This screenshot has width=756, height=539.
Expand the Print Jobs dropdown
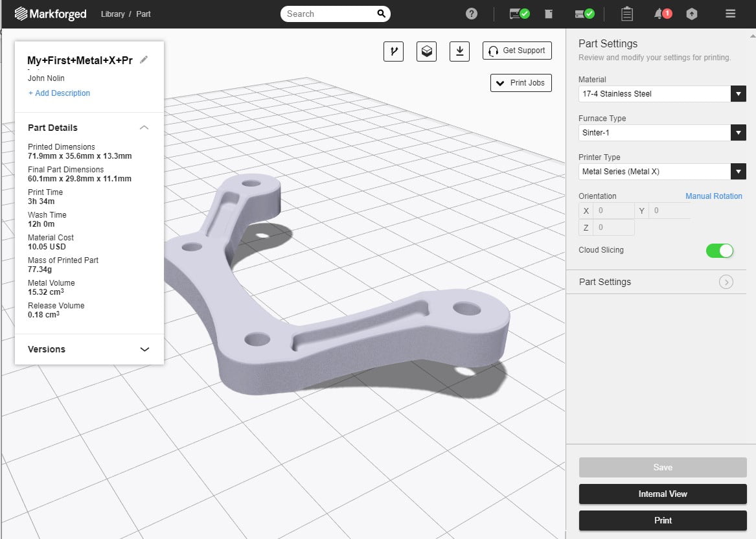521,83
